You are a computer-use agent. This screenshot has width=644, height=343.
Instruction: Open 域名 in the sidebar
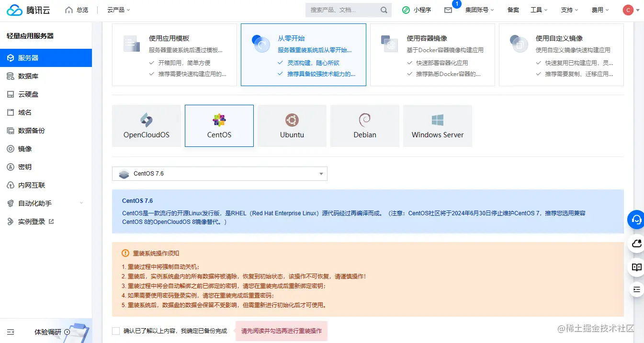tap(46, 112)
